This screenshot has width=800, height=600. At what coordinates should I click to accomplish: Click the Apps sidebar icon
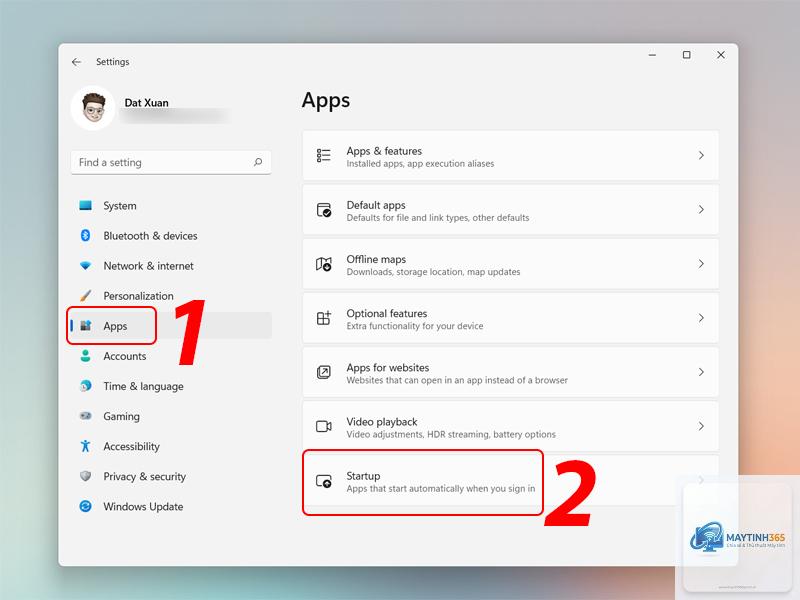86,326
